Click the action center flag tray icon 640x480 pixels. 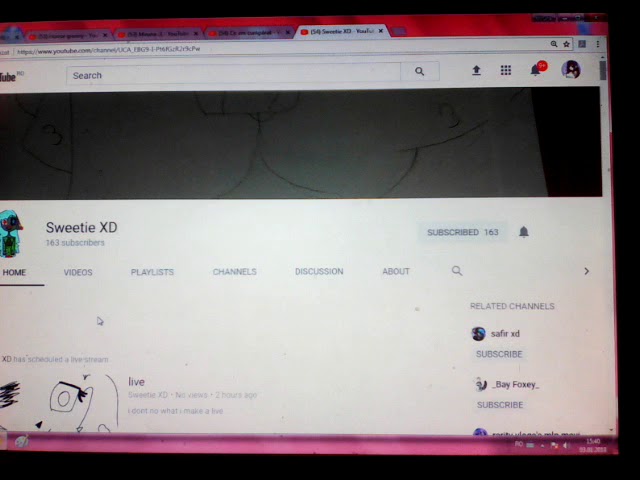[554, 445]
